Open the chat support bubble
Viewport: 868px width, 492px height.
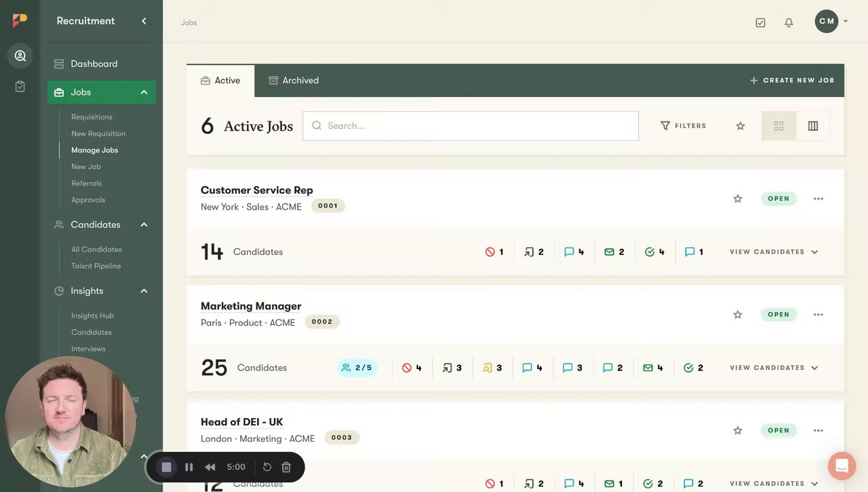click(842, 466)
